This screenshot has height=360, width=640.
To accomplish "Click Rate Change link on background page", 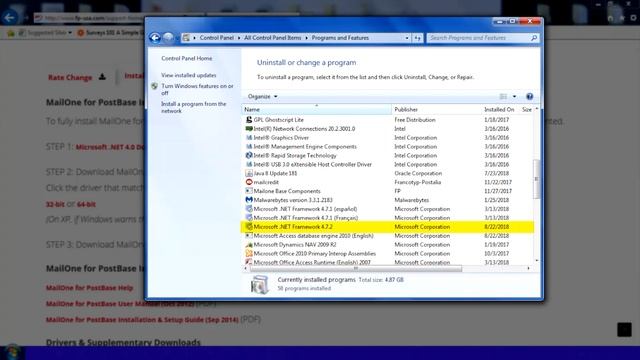I will pyautogui.click(x=70, y=78).
